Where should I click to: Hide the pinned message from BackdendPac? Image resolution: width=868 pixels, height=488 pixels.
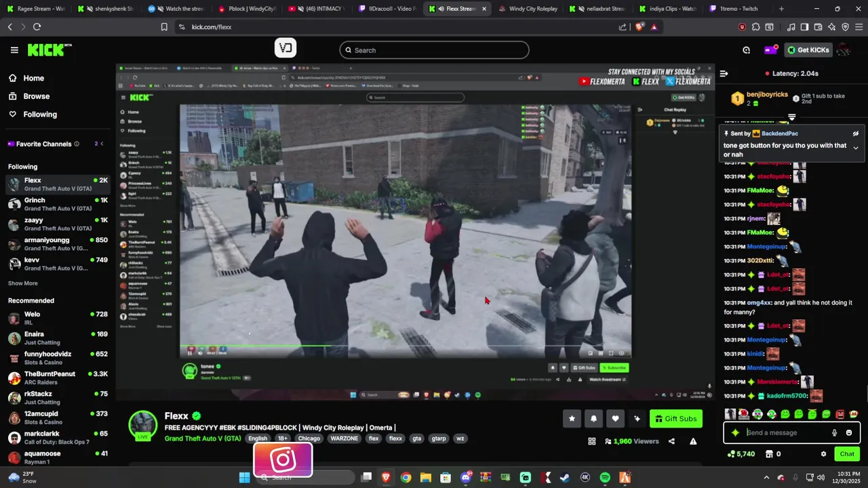tap(856, 134)
